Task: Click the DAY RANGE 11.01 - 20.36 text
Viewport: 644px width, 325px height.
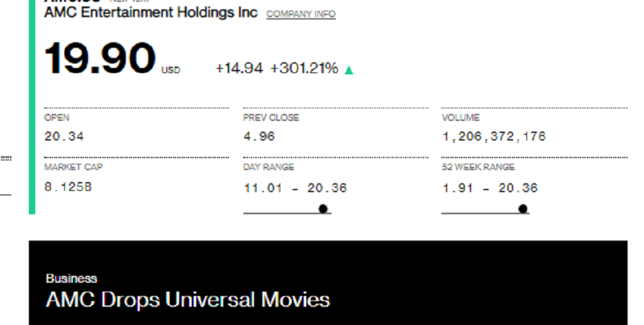Action: coord(296,188)
